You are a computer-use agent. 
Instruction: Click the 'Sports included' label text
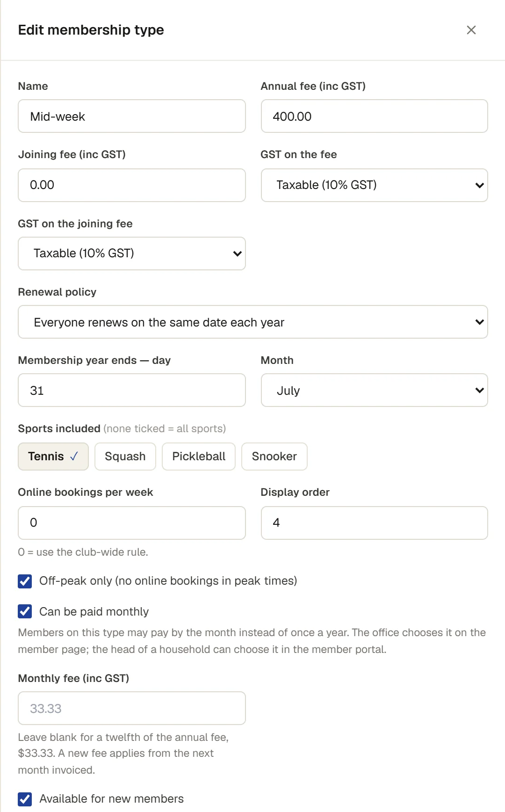(59, 428)
